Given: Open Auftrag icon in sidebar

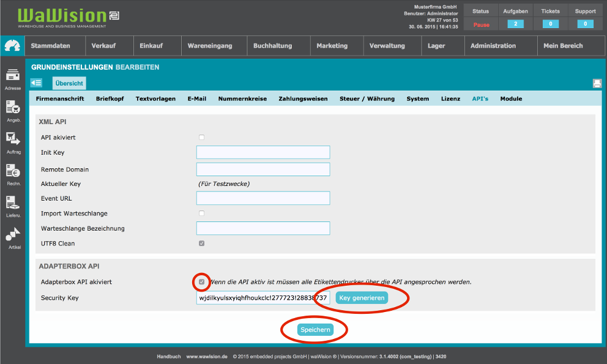Looking at the screenshot, I should pos(13,140).
